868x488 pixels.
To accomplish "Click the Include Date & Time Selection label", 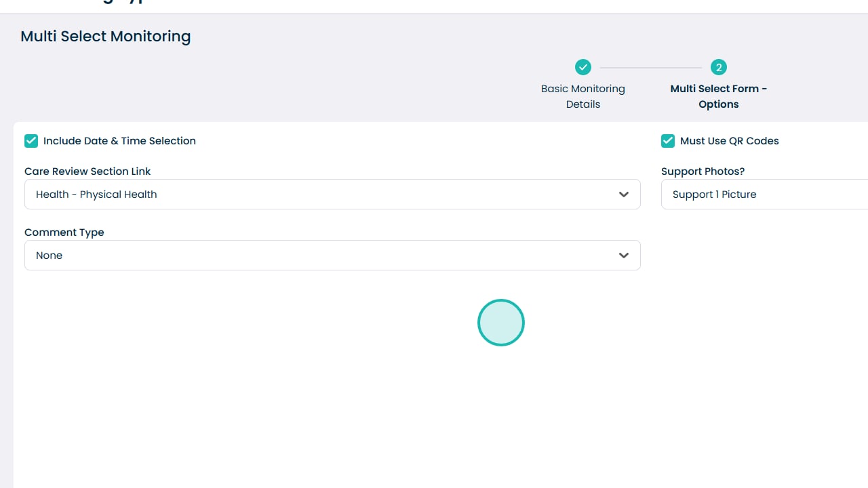I will point(119,141).
